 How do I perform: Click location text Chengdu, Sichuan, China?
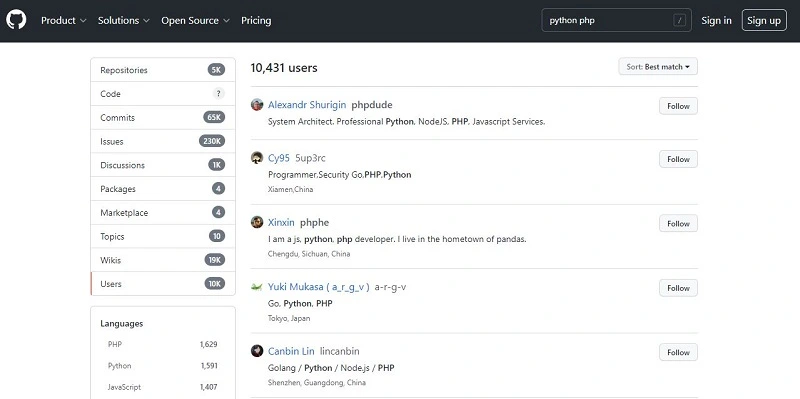tap(309, 254)
